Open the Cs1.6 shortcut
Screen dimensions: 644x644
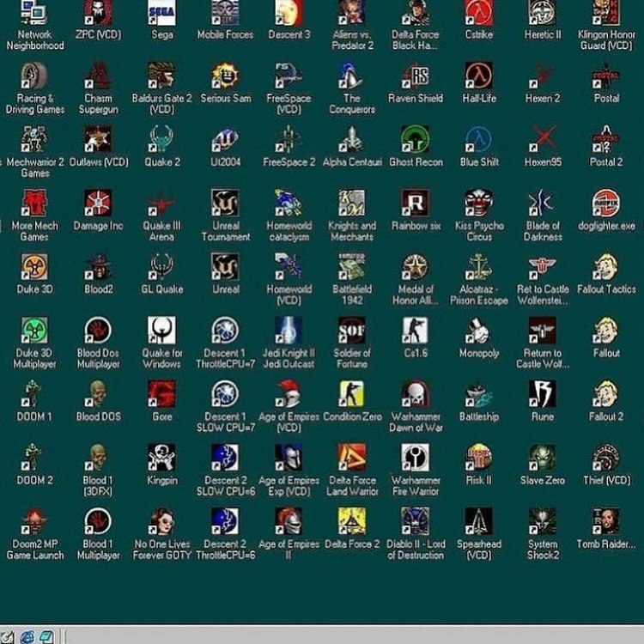coord(416,331)
